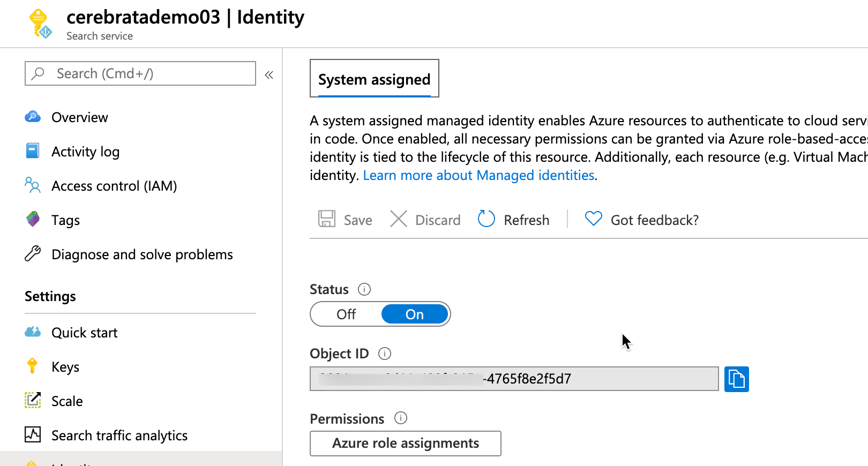
Task: Open Learn more about Managed identities link
Action: (478, 175)
